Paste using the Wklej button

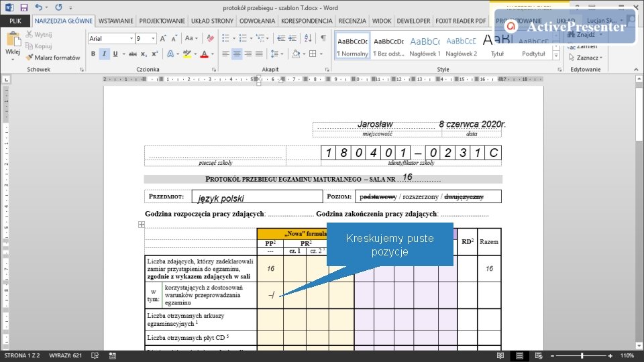pyautogui.click(x=13, y=46)
